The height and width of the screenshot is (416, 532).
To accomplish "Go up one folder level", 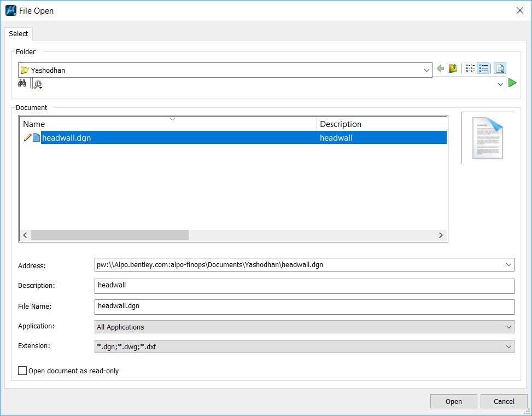I will (x=453, y=68).
